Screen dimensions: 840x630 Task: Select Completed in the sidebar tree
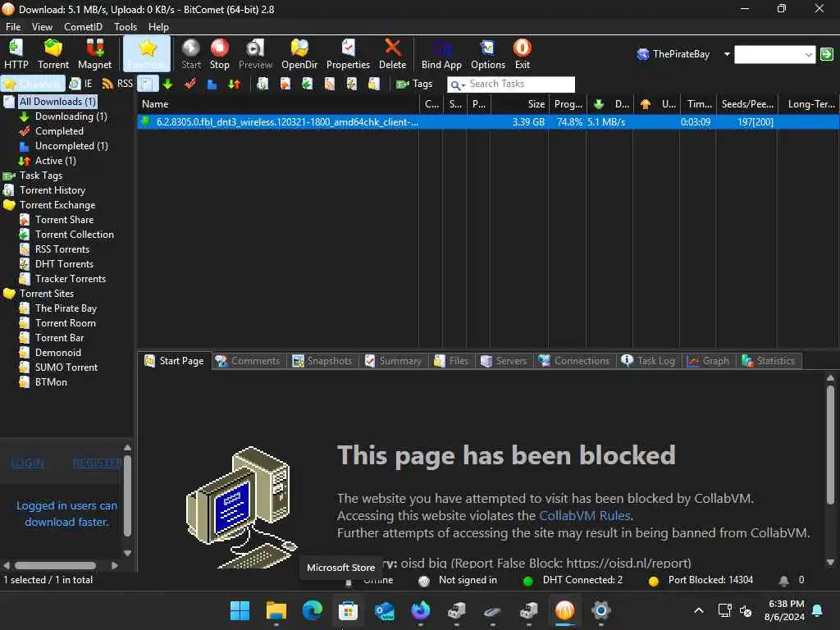[x=59, y=131]
